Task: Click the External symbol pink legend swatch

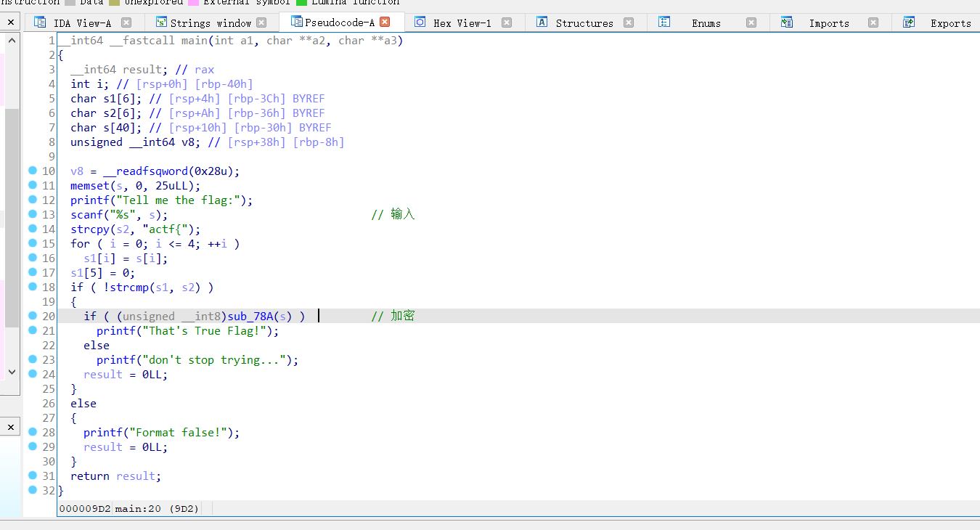Action: point(193,2)
